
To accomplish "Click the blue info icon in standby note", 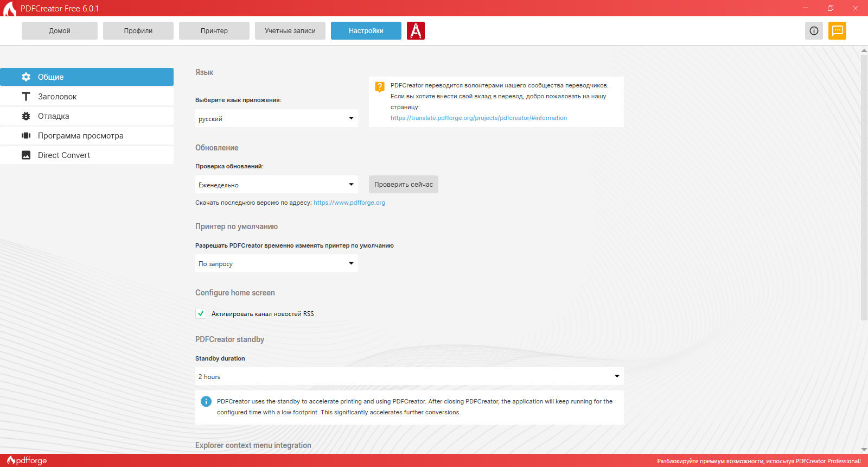I will [206, 402].
